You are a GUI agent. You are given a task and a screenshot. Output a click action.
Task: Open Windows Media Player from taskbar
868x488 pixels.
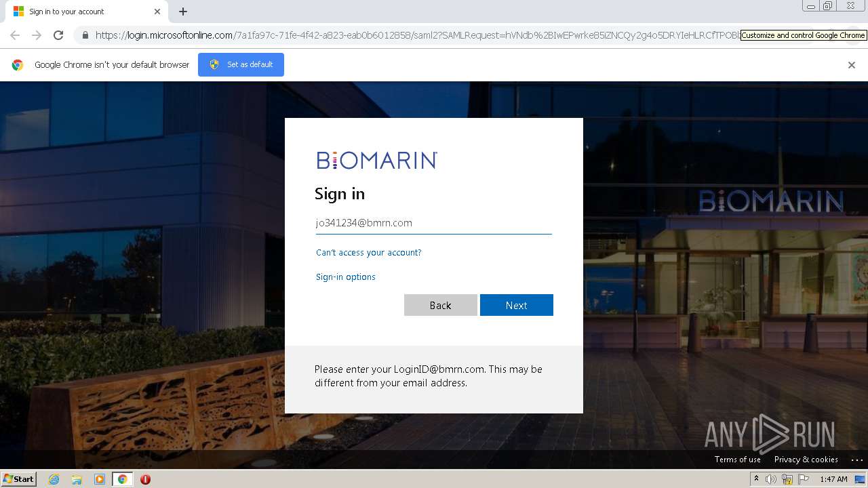[100, 479]
